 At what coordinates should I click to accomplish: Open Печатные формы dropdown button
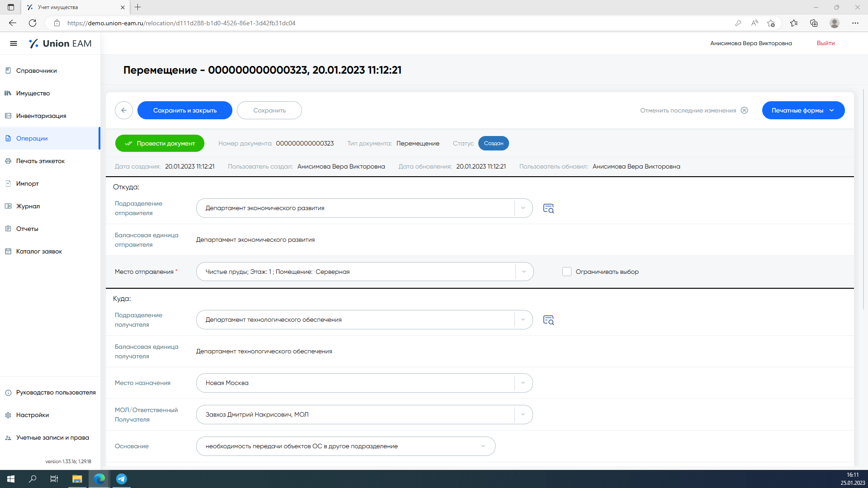803,110
